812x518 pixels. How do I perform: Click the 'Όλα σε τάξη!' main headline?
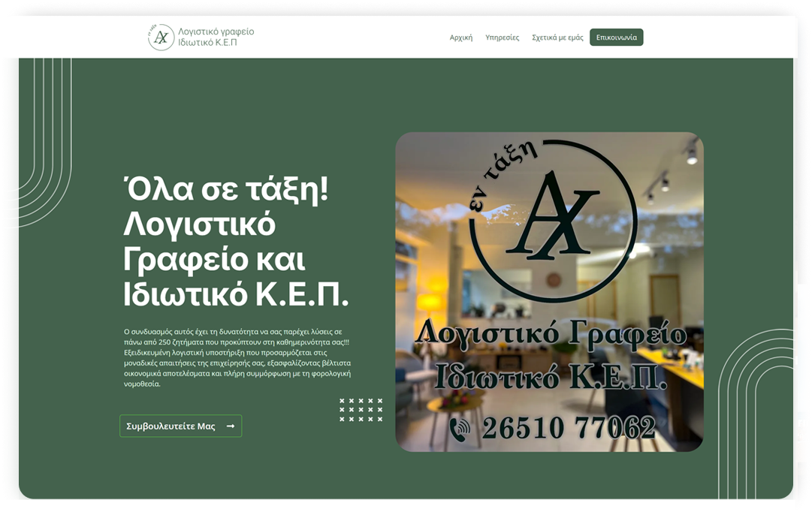226,191
